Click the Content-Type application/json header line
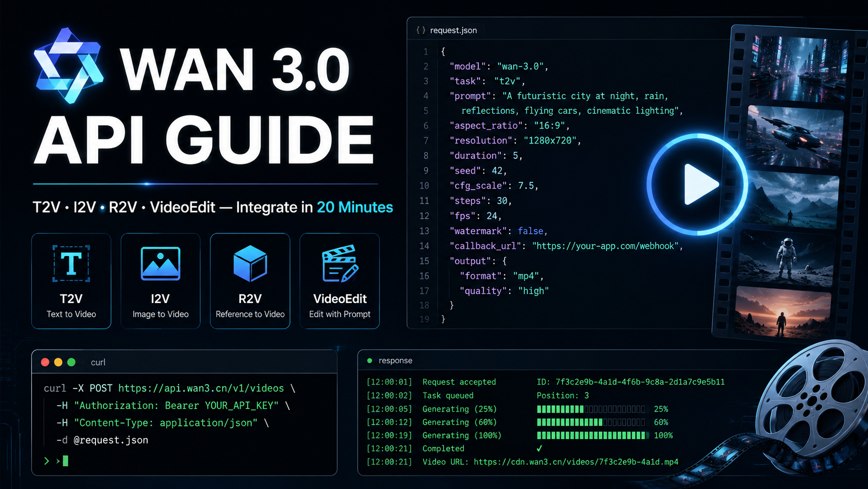 pos(163,423)
